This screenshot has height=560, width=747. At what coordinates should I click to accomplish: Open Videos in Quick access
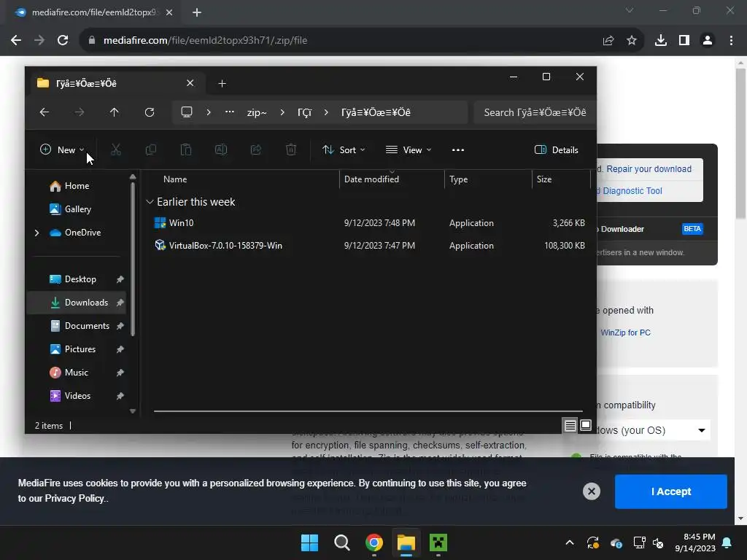(70, 396)
